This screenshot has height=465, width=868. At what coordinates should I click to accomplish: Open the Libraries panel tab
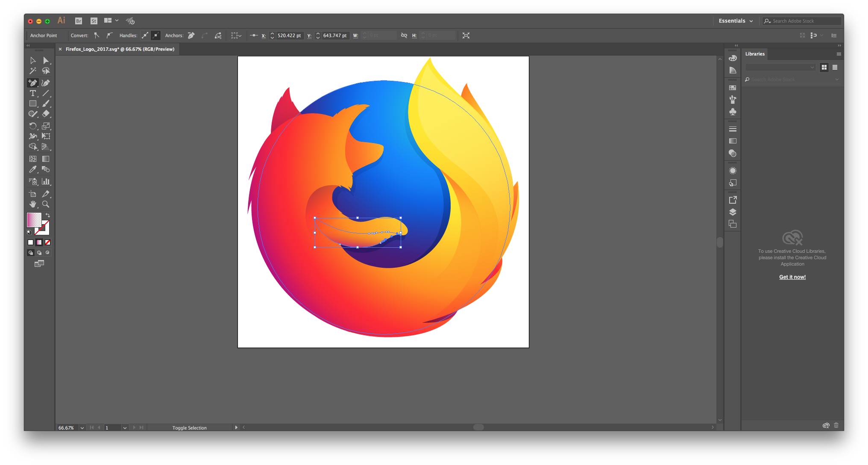click(x=755, y=54)
